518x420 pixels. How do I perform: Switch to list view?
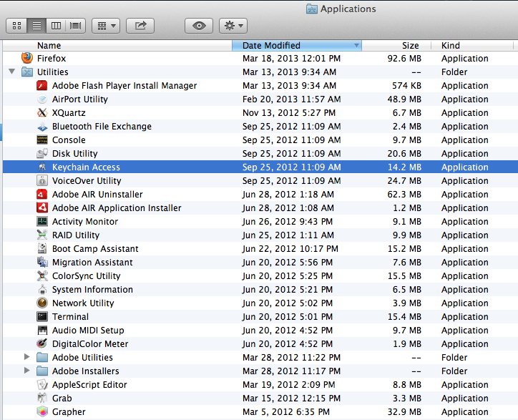[36, 26]
